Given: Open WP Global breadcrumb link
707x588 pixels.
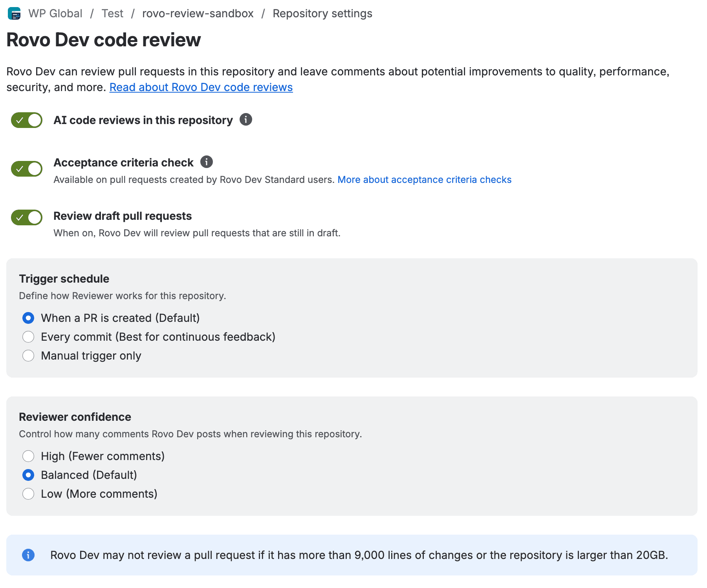Looking at the screenshot, I should pyautogui.click(x=55, y=13).
